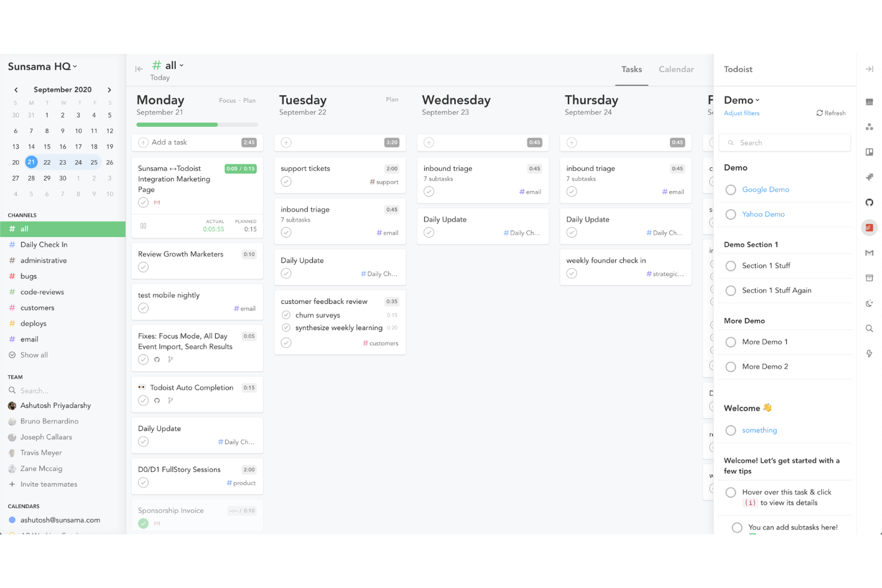Mark the Google Demo task complete
882x588 pixels.
pos(731,189)
